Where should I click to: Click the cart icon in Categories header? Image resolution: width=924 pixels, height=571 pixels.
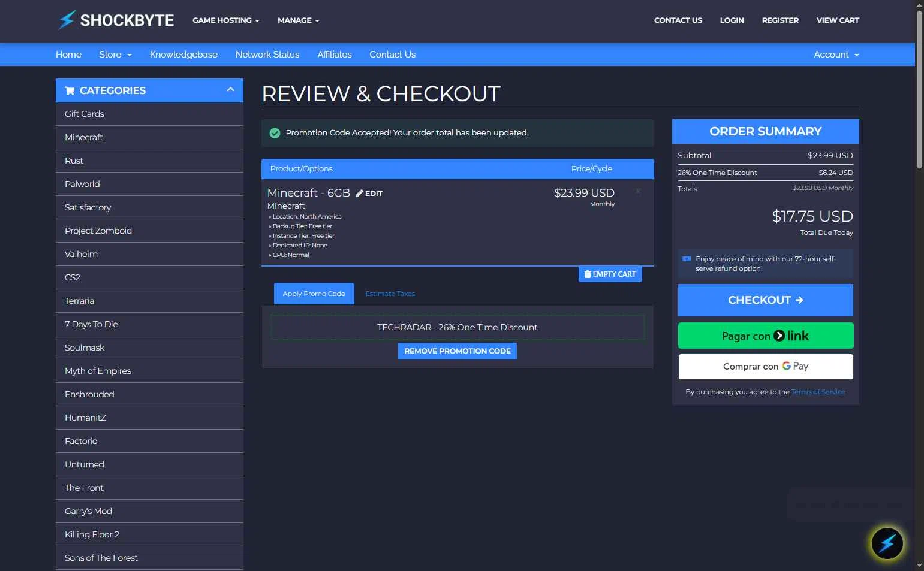pyautogui.click(x=70, y=91)
